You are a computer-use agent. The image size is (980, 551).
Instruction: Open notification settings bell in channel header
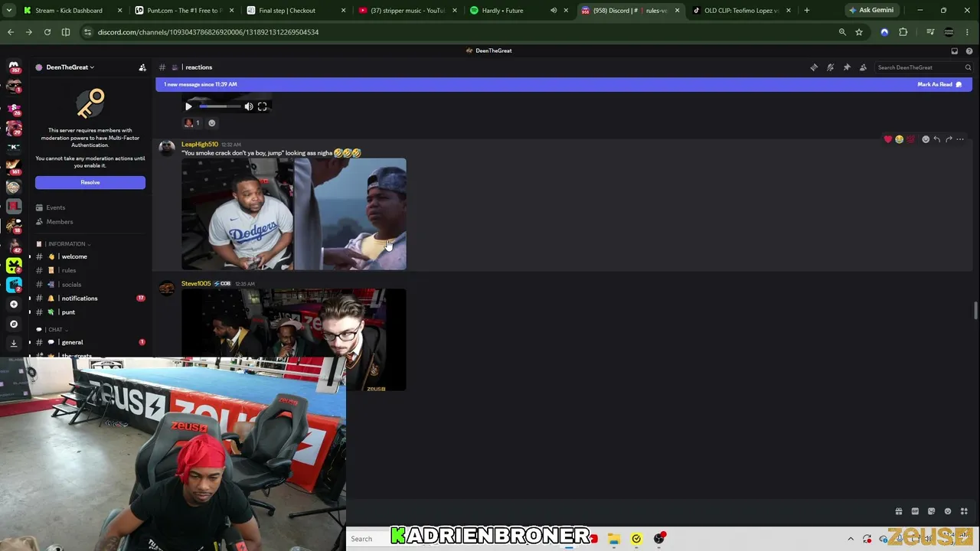(830, 67)
